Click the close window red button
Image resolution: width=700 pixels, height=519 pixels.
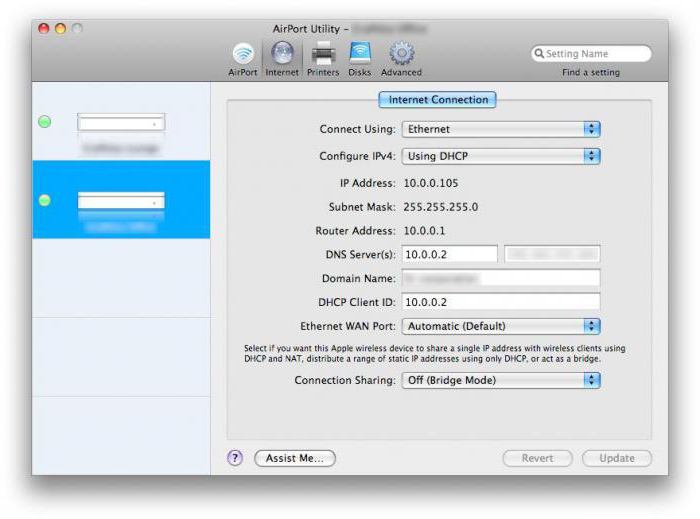44,29
